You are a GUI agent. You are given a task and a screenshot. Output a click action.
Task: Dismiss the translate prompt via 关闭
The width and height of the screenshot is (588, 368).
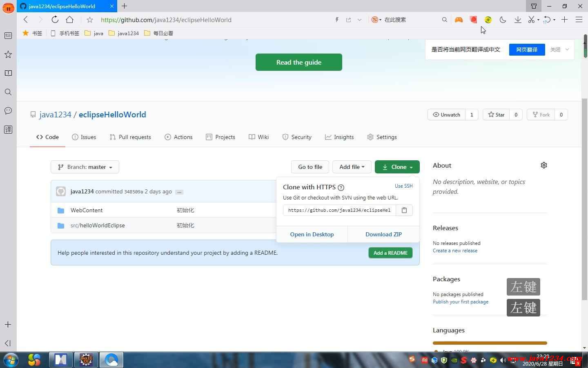point(555,49)
